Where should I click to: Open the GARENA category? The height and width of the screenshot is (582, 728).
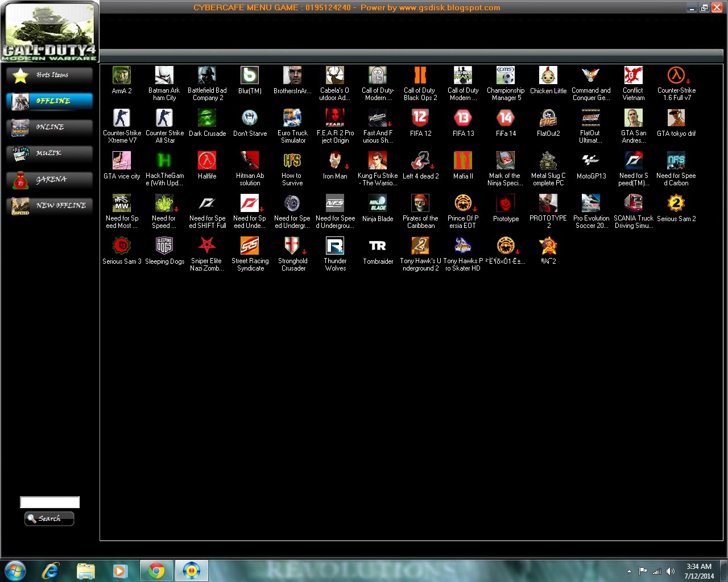coord(49,180)
